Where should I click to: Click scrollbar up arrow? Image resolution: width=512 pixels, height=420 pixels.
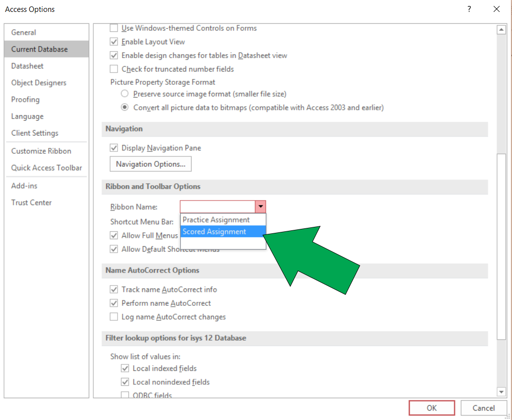(501, 30)
